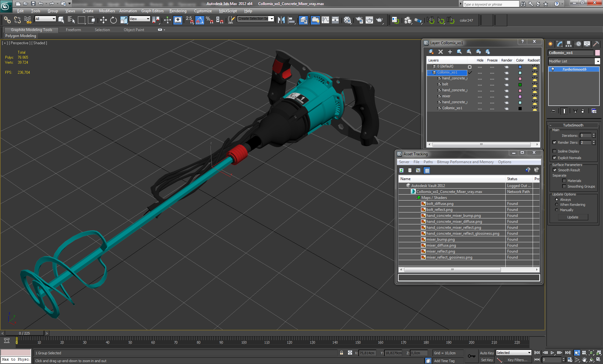
Task: Open the selection filter All dropdown
Action: pos(54,19)
